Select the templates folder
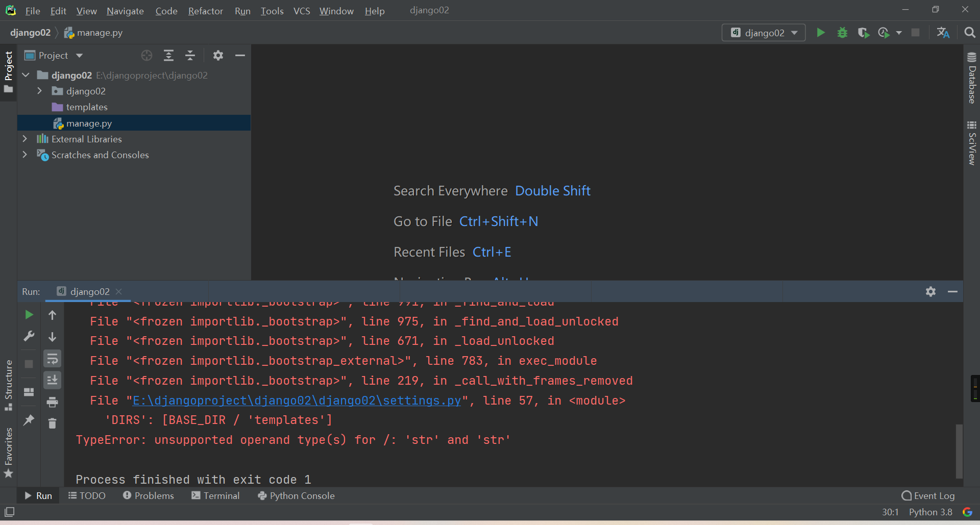Image resolution: width=980 pixels, height=525 pixels. coord(87,107)
